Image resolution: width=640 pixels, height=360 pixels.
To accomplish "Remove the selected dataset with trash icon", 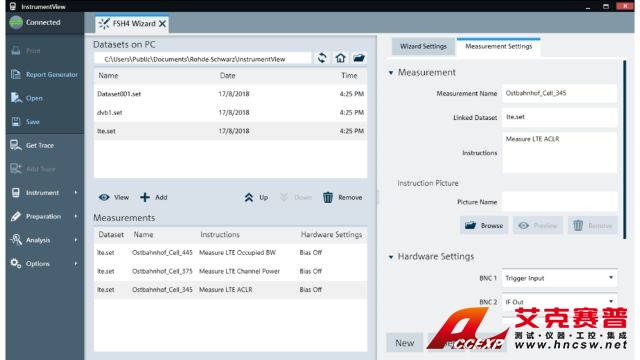I will click(328, 198).
